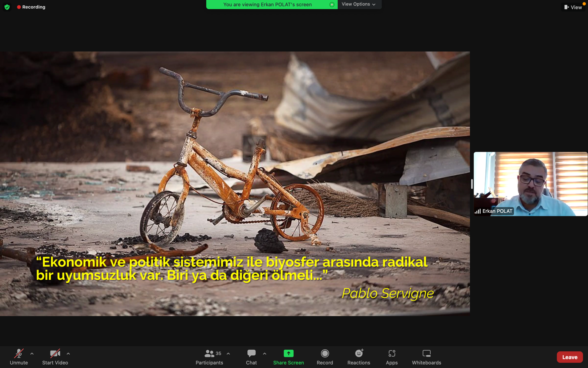
Task: Expand video options caret next to Start Video
Action: coord(68,354)
